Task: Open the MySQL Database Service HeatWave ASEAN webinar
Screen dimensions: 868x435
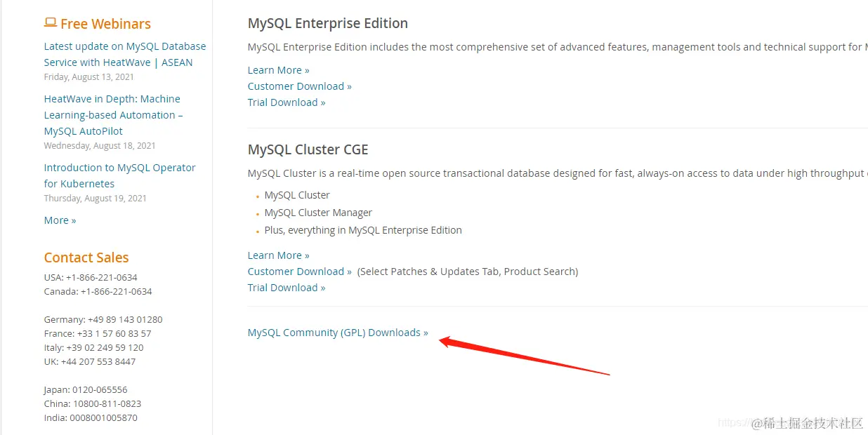Action: pyautogui.click(x=125, y=54)
